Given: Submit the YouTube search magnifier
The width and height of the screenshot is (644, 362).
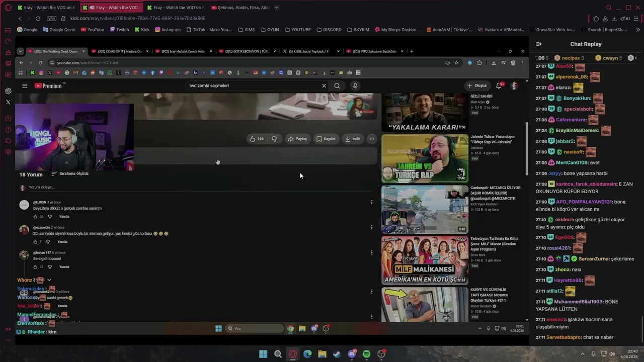Looking at the screenshot, I should [337, 85].
